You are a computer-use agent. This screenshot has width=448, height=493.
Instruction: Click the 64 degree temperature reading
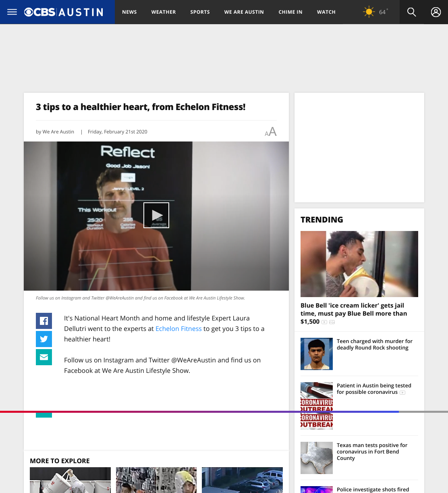coord(383,12)
